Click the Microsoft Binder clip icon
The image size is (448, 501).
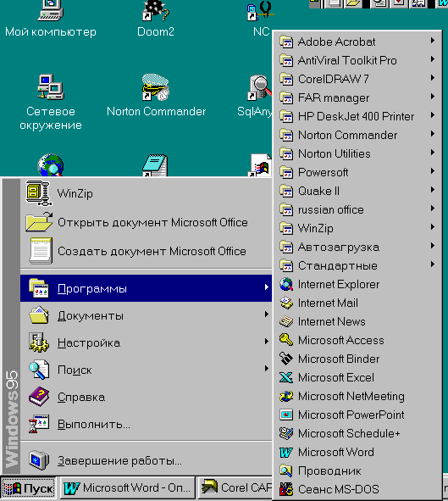286,359
